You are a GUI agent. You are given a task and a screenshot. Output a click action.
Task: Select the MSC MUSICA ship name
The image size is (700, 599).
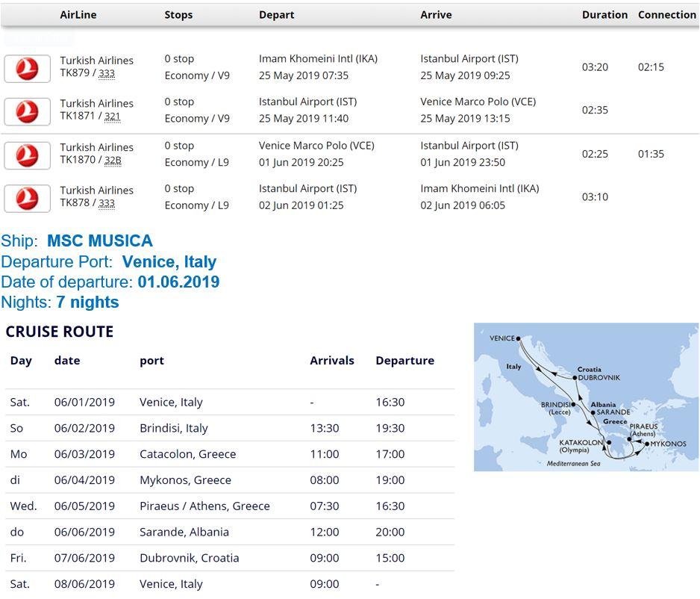(x=99, y=241)
